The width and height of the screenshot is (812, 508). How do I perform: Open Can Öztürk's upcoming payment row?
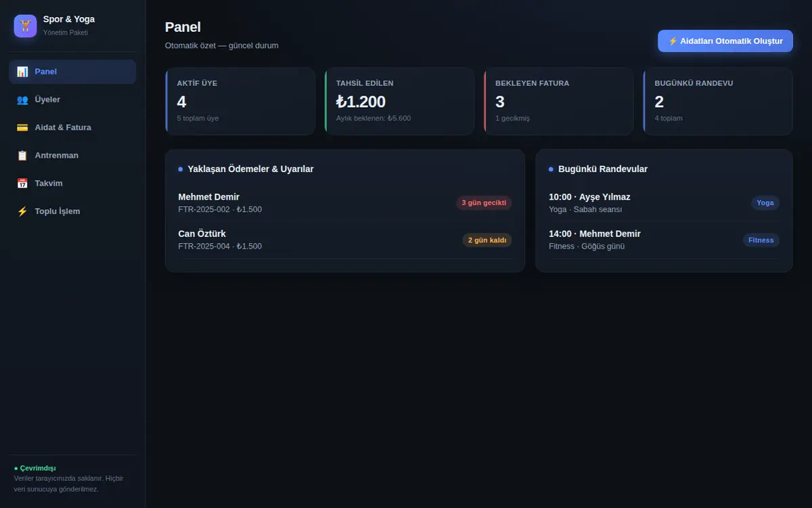pos(345,240)
